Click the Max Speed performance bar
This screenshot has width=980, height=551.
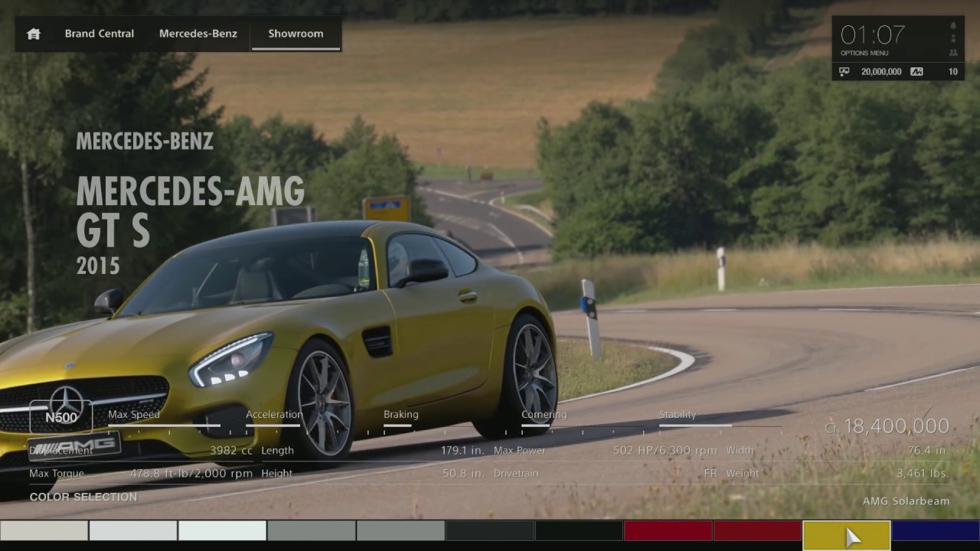click(x=164, y=425)
